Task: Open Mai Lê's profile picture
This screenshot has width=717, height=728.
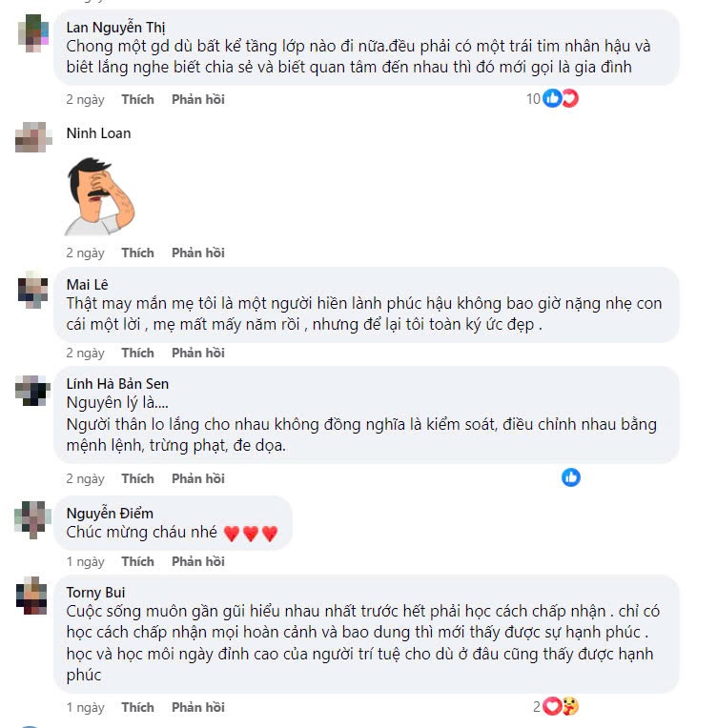Action: (33, 288)
